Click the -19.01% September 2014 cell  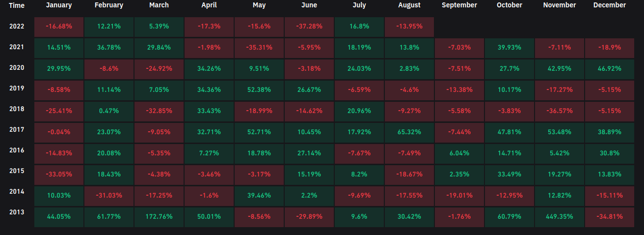(459, 196)
